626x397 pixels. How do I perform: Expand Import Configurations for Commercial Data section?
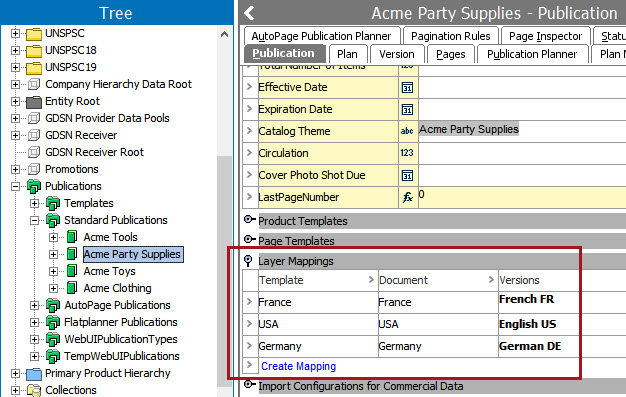(x=249, y=385)
